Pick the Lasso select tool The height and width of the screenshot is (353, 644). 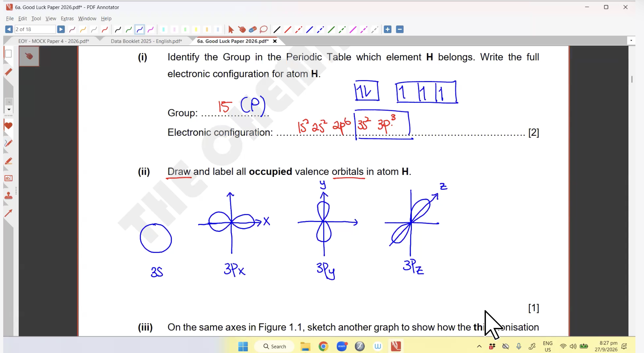263,29
